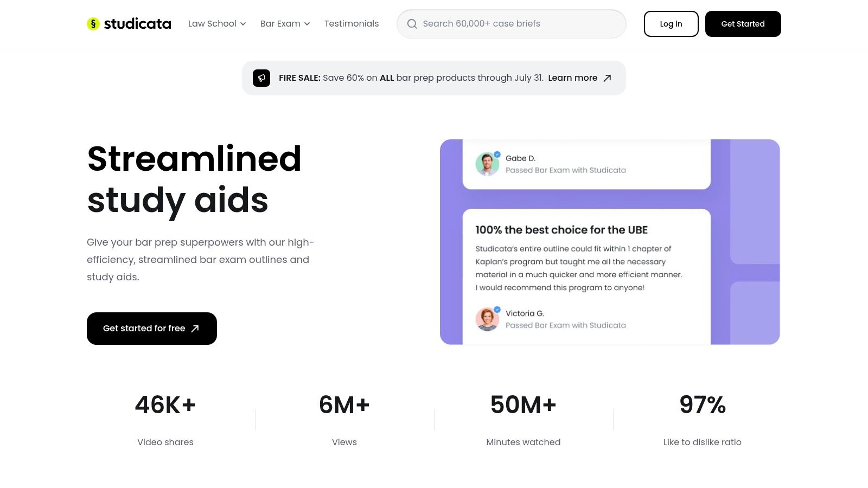Screen dimensions: 868x488
Task: Expand the Law School dropdown chevron
Action: click(x=243, y=24)
